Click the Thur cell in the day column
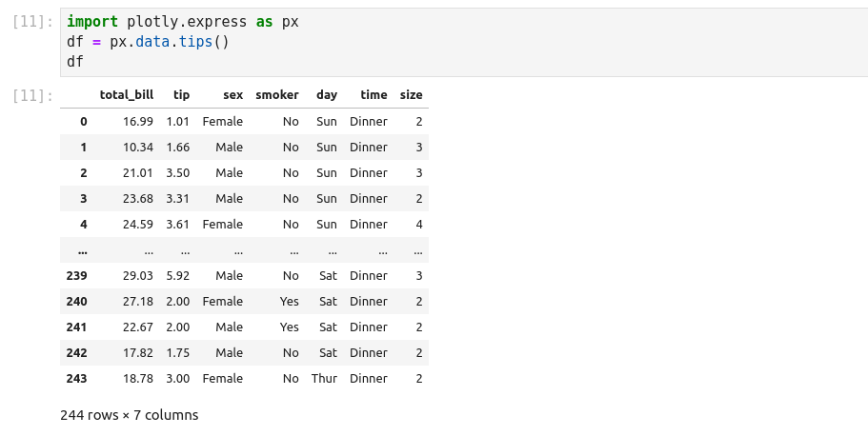The height and width of the screenshot is (436, 868). 324,379
